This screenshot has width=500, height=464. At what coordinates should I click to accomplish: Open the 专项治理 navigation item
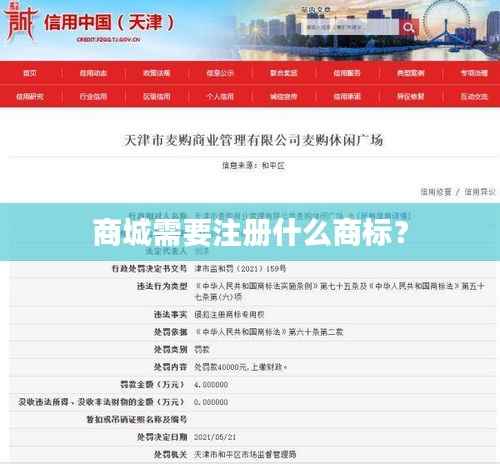click(x=474, y=73)
